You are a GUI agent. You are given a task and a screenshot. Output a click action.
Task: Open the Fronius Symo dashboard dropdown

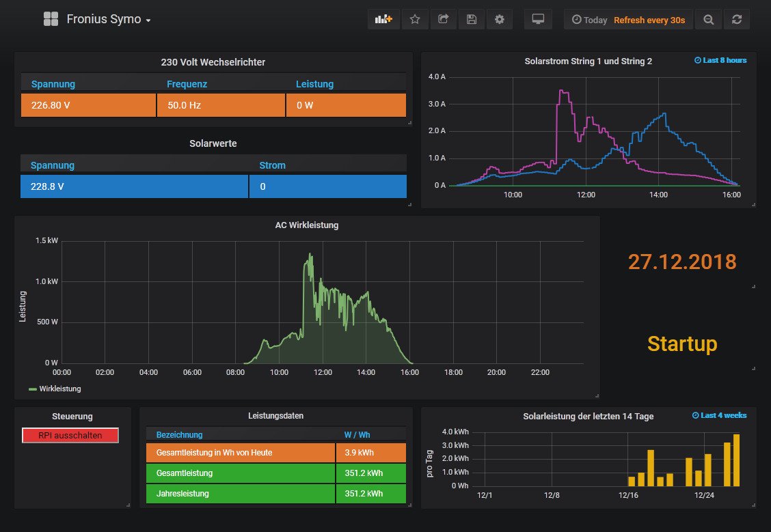pyautogui.click(x=109, y=19)
